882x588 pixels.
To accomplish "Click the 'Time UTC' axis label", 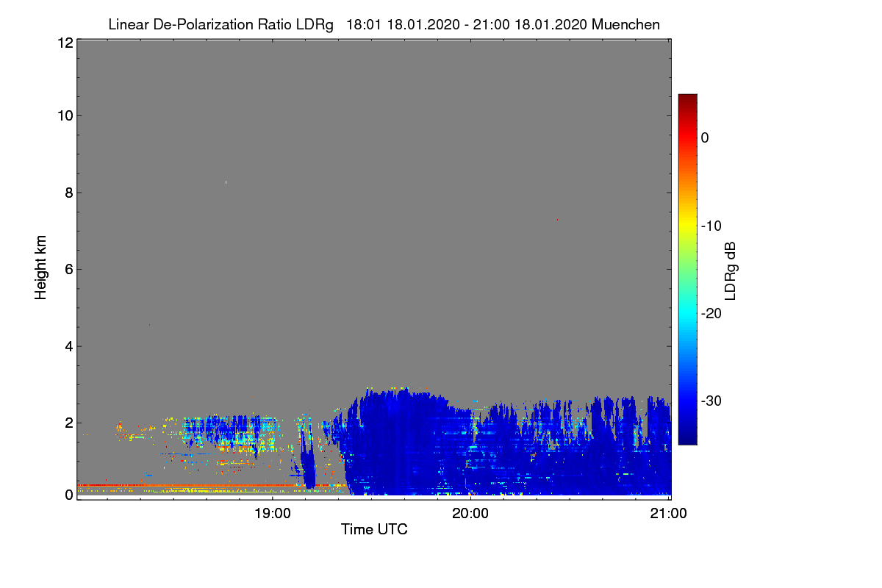I will pos(374,529).
